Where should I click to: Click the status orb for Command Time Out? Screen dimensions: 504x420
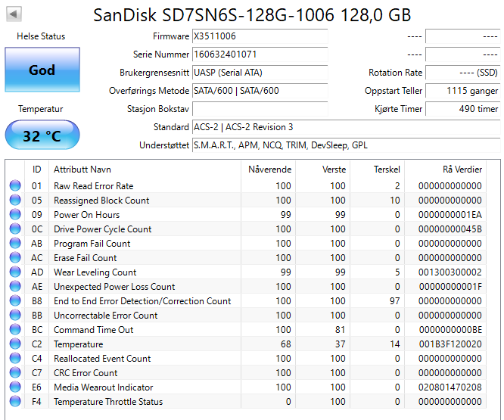click(15, 330)
